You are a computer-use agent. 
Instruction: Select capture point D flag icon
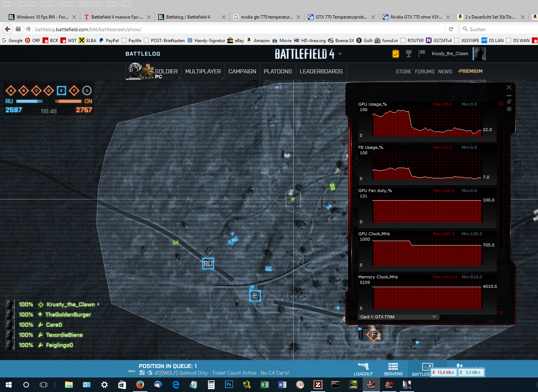(49, 90)
